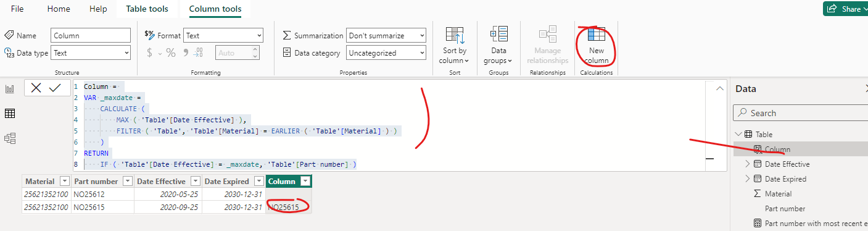Select the NO25615 value in Column

288,207
